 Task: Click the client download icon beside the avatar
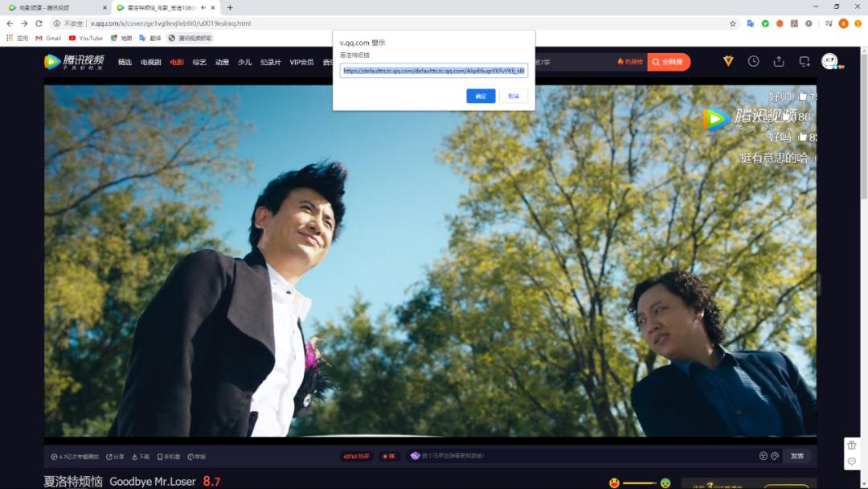click(x=804, y=60)
